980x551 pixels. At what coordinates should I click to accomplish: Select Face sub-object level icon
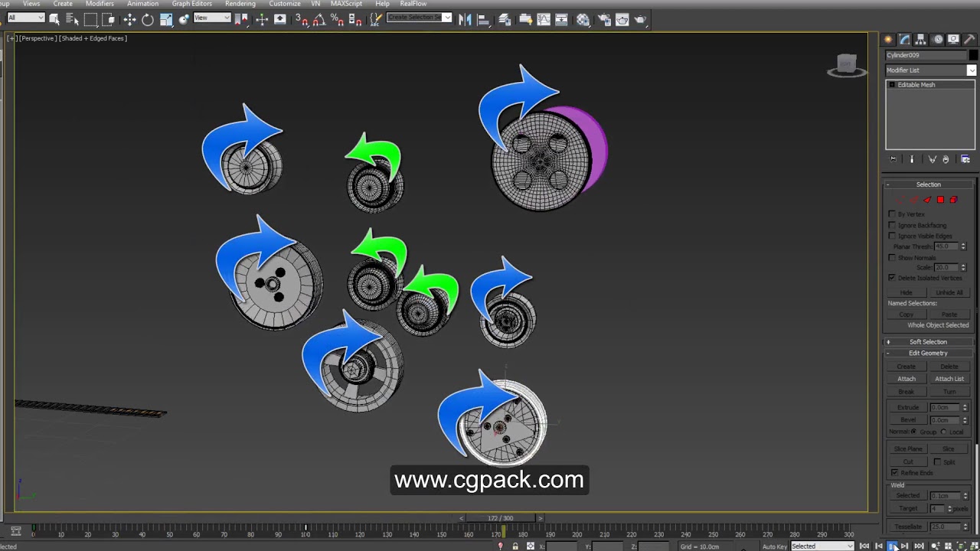tap(927, 200)
